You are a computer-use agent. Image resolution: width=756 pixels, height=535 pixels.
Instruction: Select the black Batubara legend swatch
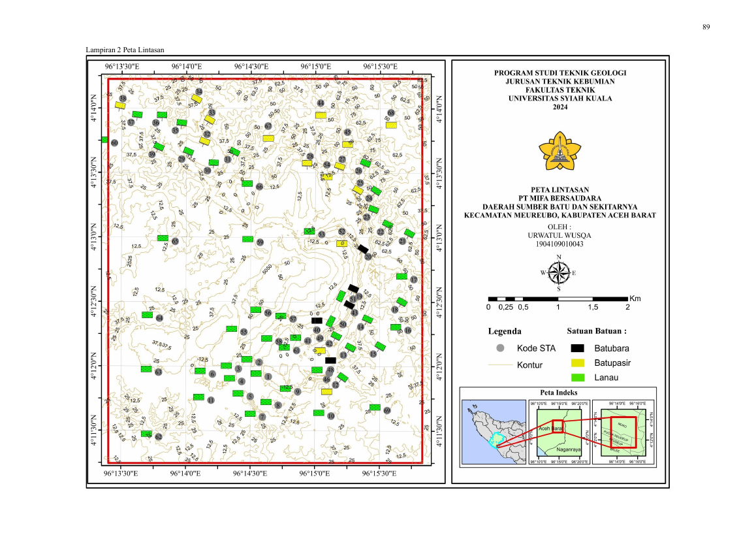(578, 348)
